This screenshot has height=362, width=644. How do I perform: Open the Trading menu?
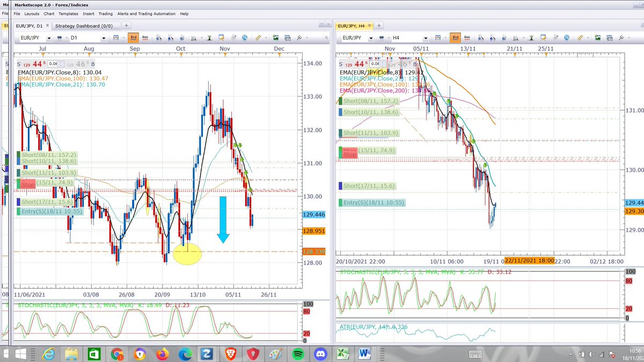[106, 13]
